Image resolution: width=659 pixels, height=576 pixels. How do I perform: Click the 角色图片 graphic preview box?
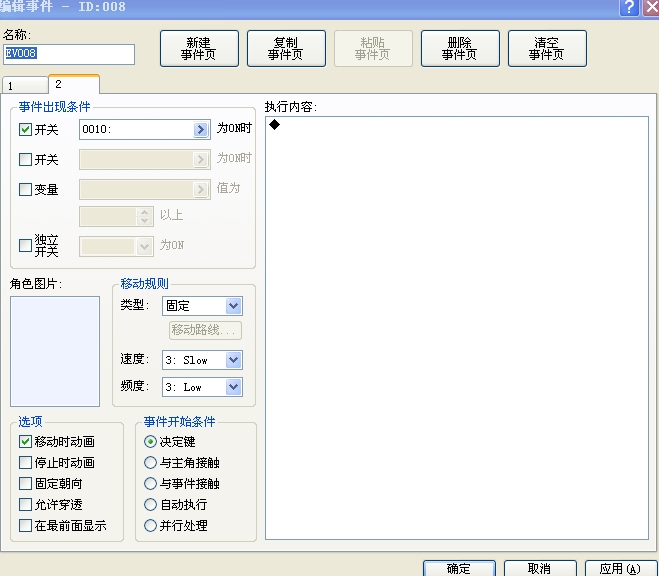click(55, 351)
